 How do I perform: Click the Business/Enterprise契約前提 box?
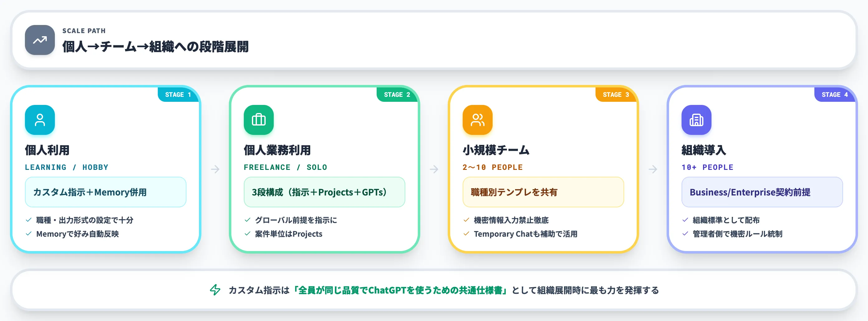pos(762,192)
